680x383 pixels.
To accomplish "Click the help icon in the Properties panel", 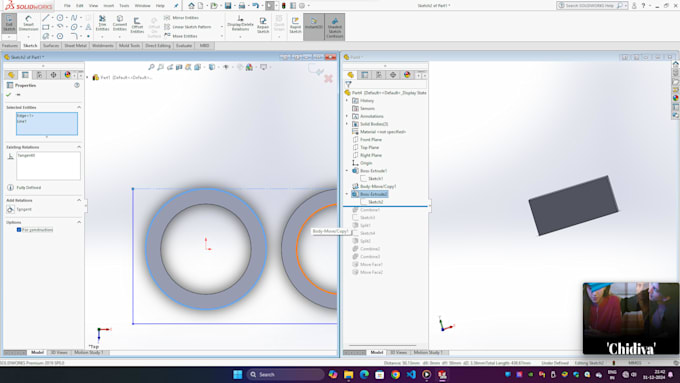I will point(77,85).
